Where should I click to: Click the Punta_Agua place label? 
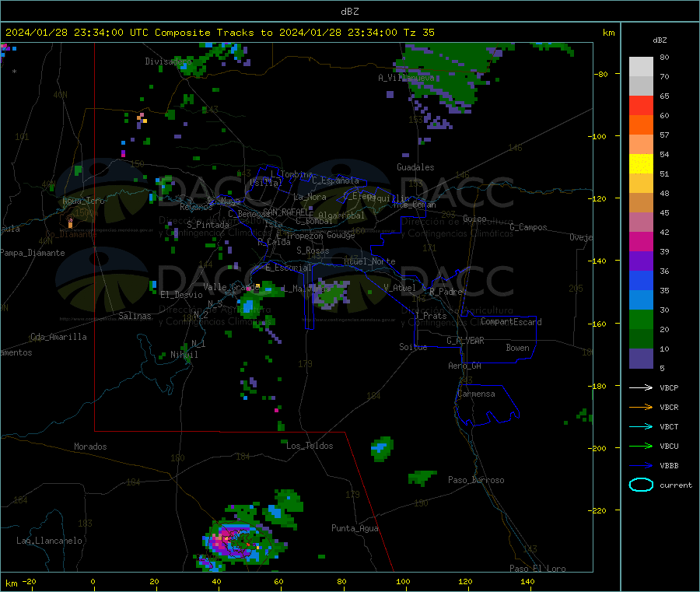[355, 528]
